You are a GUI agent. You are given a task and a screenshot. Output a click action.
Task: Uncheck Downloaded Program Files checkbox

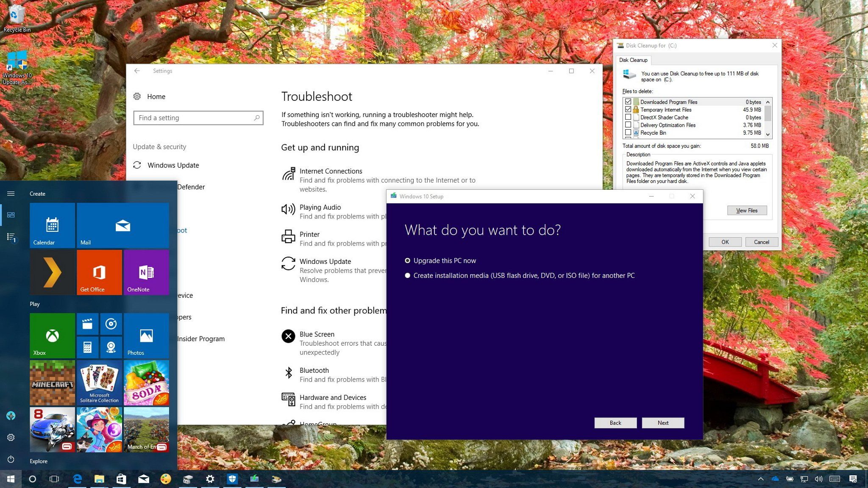628,102
